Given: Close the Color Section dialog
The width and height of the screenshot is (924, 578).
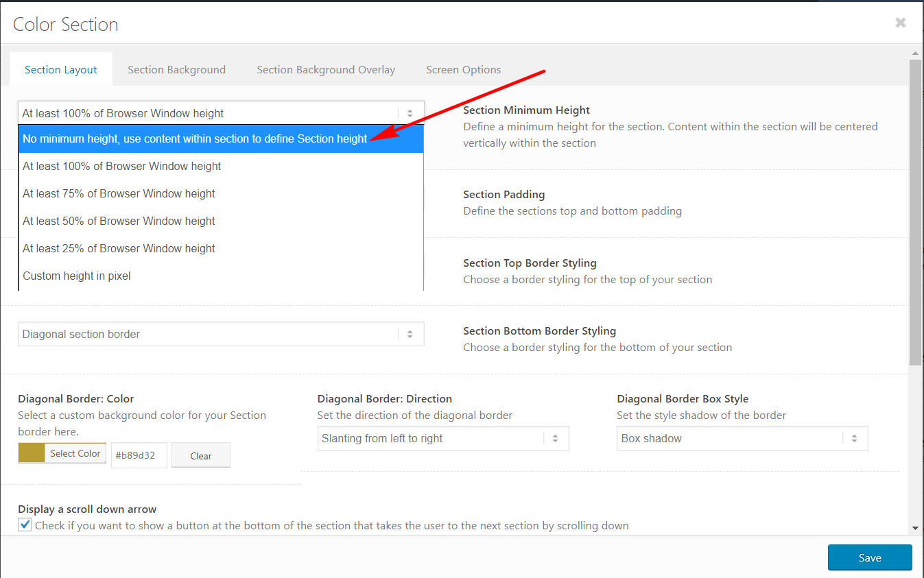Looking at the screenshot, I should pos(901,23).
